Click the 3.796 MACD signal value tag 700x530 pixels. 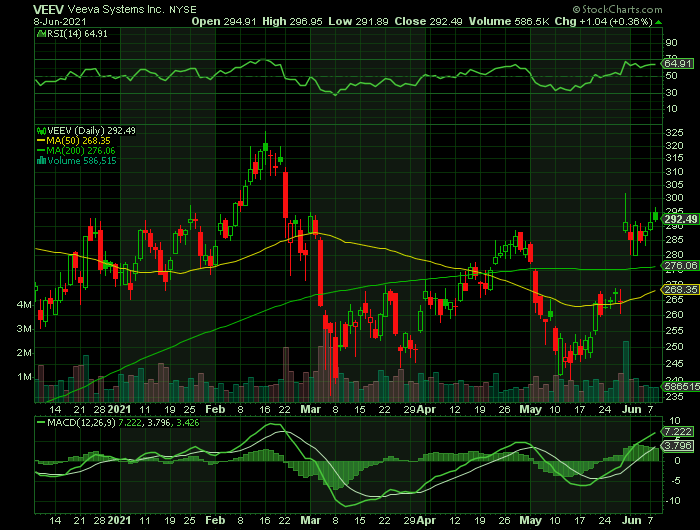coord(679,446)
